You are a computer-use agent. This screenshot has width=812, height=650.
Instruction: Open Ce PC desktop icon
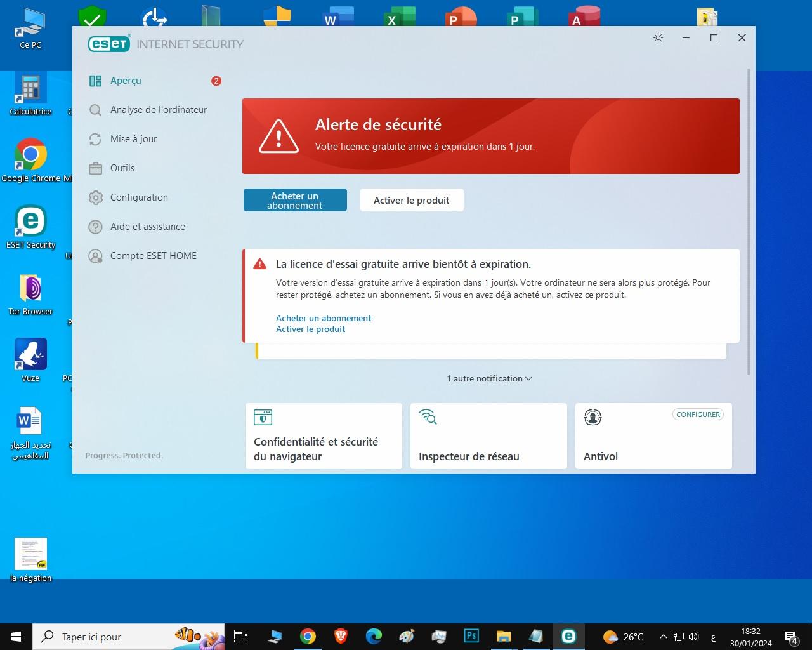pos(30,29)
